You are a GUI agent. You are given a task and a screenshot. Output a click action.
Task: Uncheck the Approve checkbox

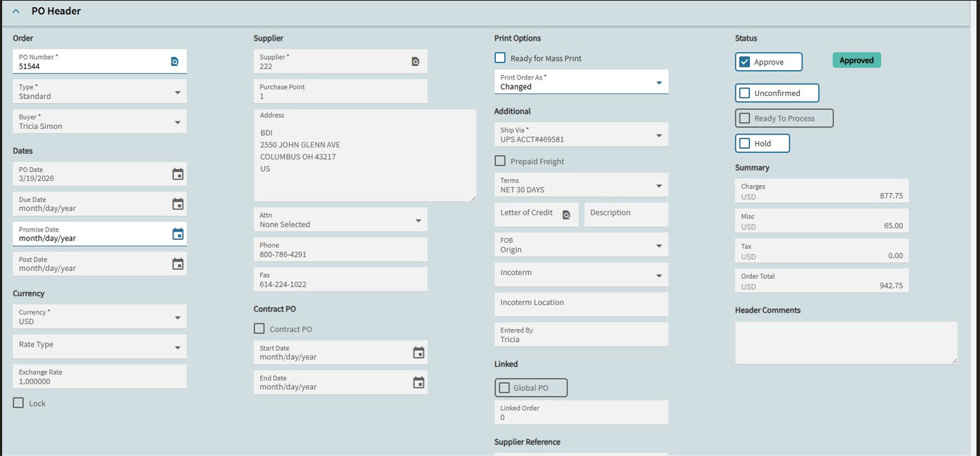(745, 62)
